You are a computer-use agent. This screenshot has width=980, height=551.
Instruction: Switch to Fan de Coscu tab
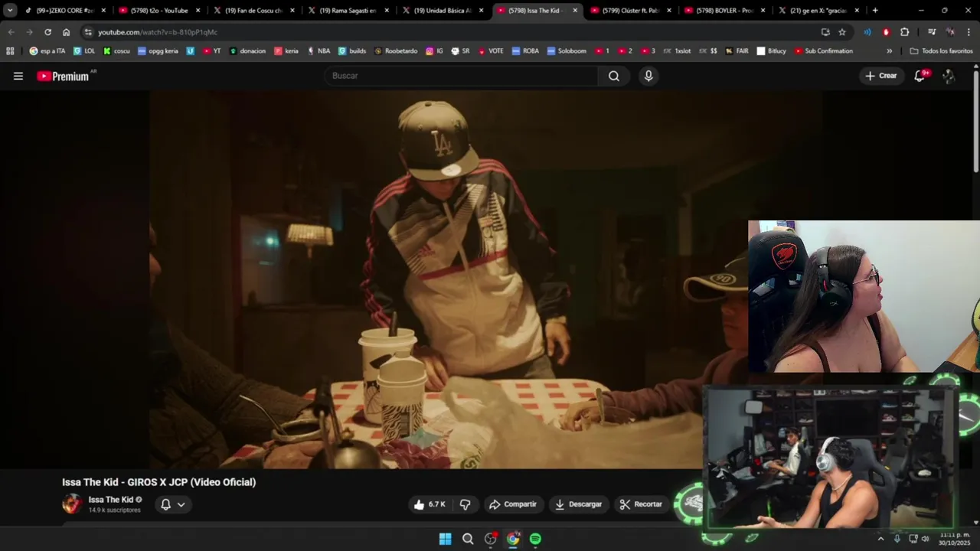pos(253,11)
